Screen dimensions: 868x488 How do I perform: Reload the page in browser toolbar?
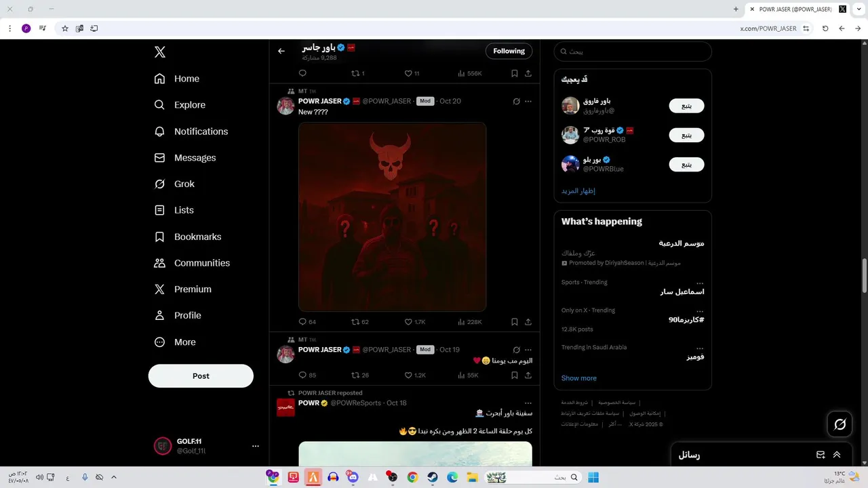point(825,28)
